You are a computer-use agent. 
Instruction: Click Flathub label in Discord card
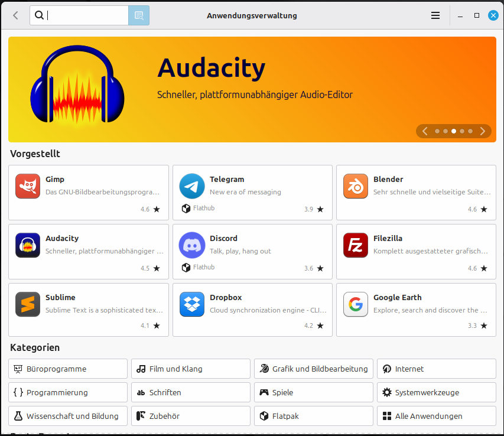tap(204, 267)
